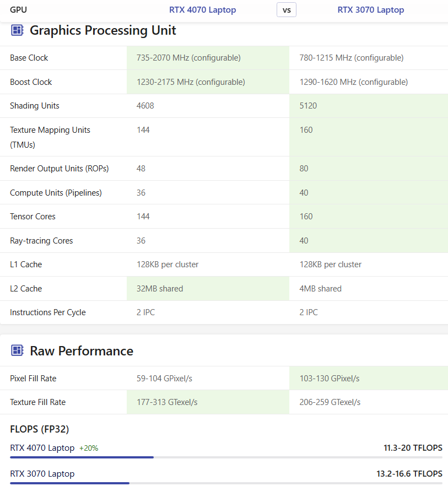Click the Boost Clock row label

click(x=31, y=82)
